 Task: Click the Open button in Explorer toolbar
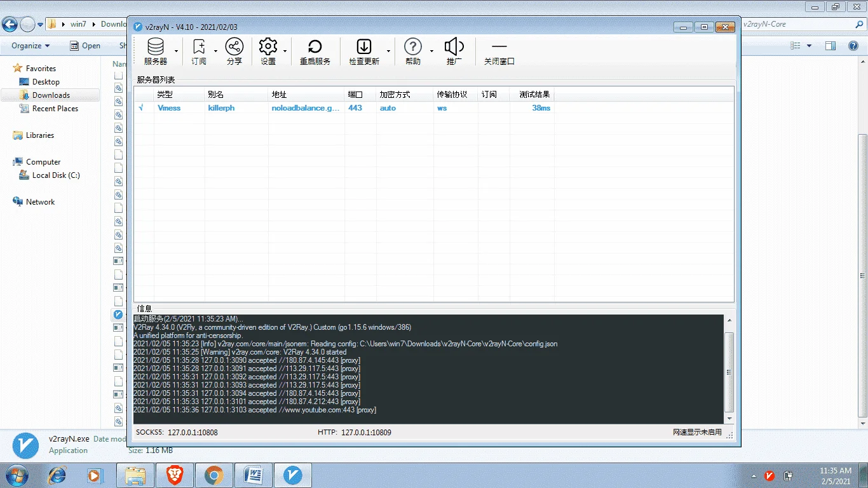85,46
